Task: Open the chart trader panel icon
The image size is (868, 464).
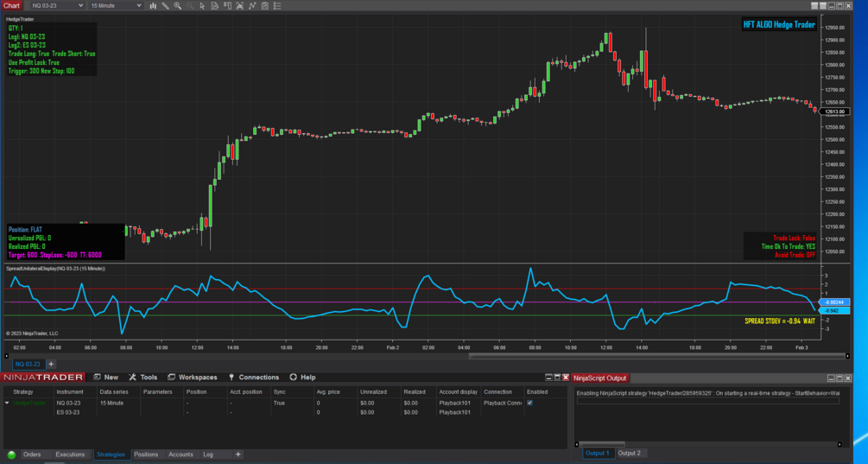Action: pyautogui.click(x=227, y=5)
